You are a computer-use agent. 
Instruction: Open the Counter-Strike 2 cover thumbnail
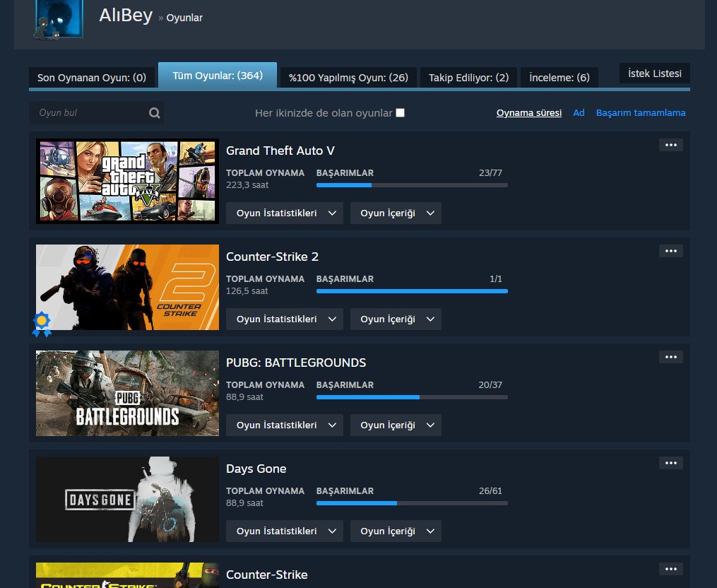coord(128,288)
